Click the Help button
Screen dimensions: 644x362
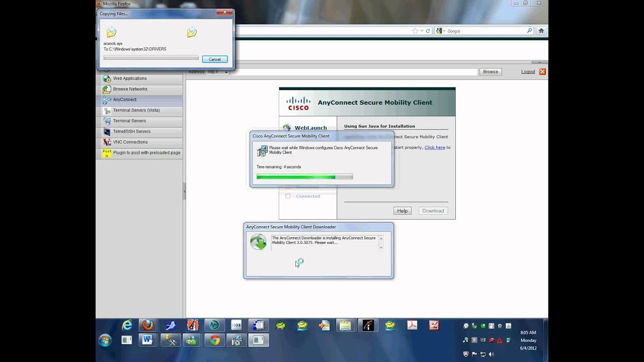click(x=403, y=211)
